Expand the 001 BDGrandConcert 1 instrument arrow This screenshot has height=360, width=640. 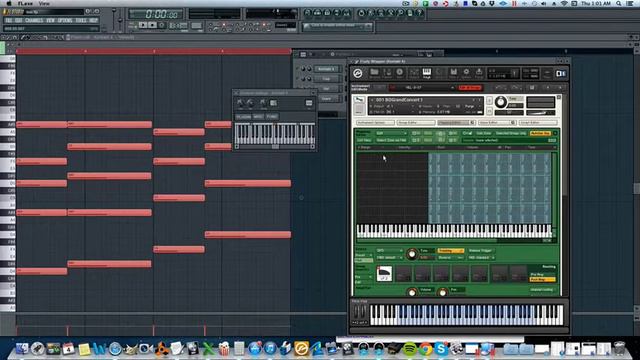click(372, 100)
